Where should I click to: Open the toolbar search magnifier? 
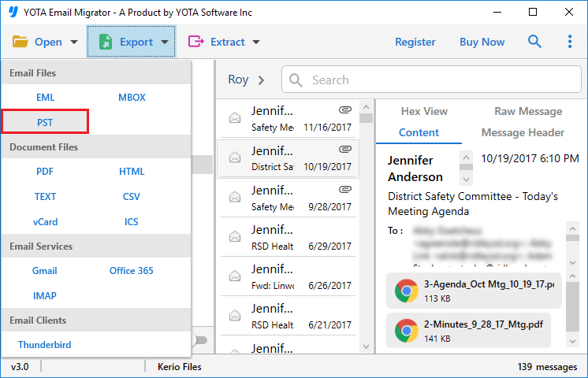[x=534, y=41]
